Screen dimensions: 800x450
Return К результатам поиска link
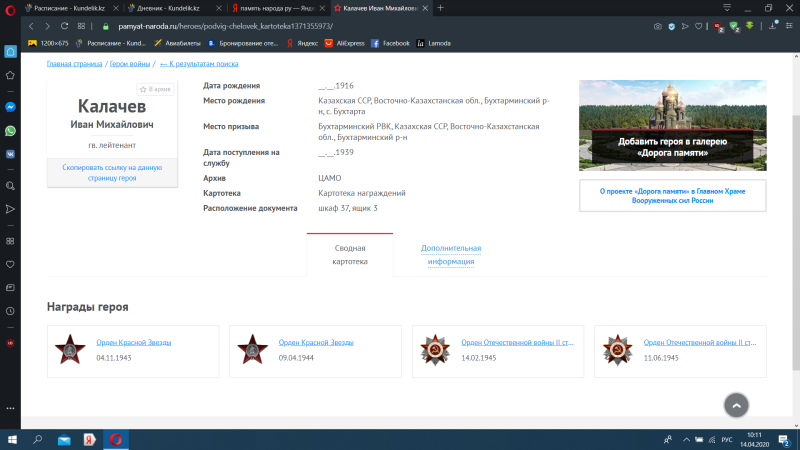click(199, 64)
